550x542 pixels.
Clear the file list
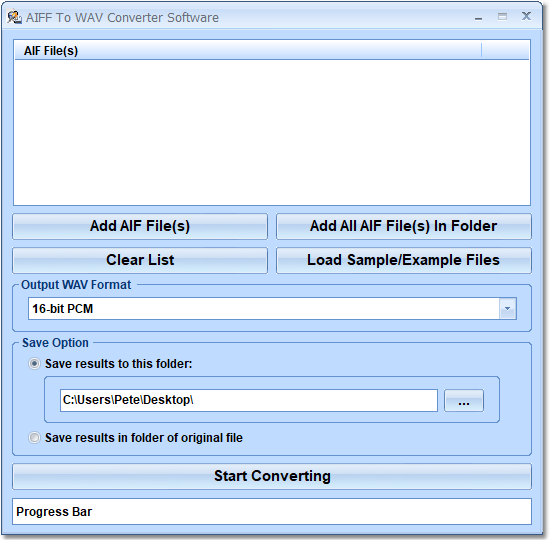140,260
